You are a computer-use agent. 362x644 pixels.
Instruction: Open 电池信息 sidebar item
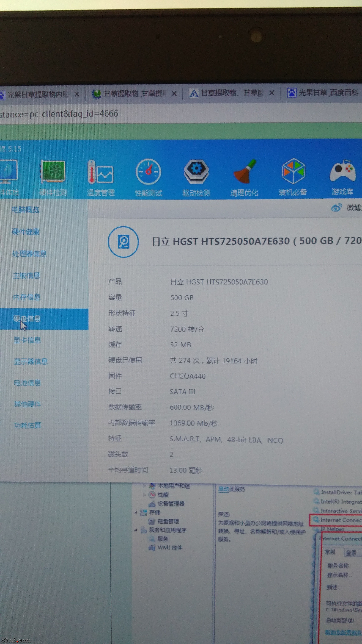click(27, 383)
